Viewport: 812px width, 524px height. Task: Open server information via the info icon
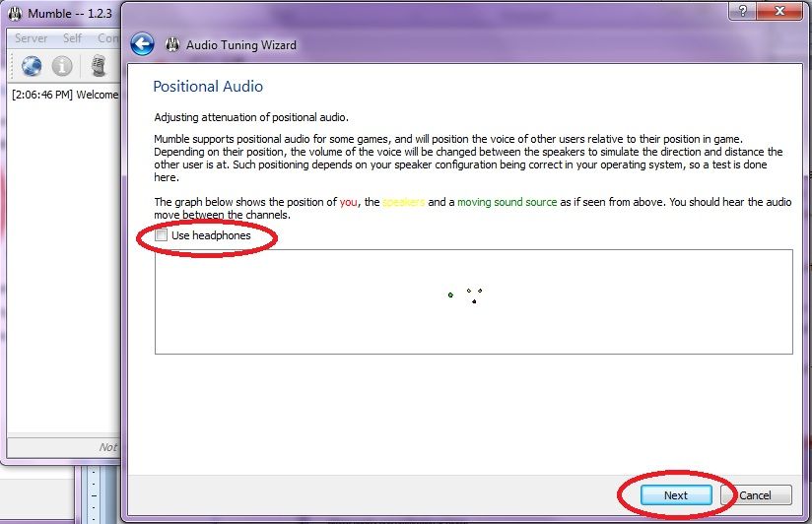coord(62,66)
